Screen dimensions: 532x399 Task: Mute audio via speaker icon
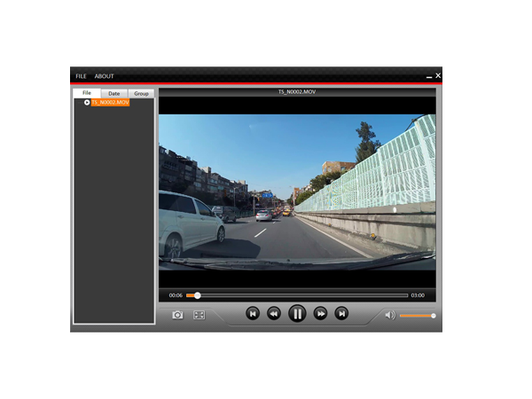(390, 315)
